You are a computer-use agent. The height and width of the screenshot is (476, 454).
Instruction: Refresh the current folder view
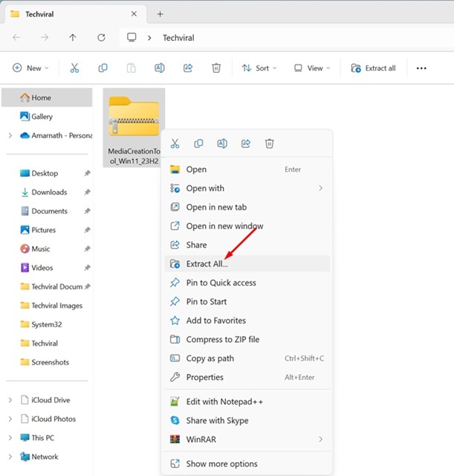[x=101, y=38]
